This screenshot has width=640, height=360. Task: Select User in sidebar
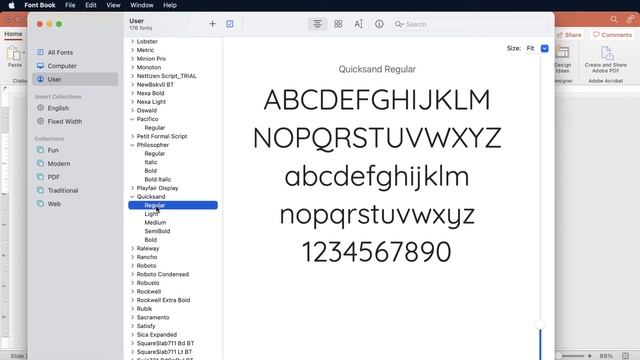(76, 79)
